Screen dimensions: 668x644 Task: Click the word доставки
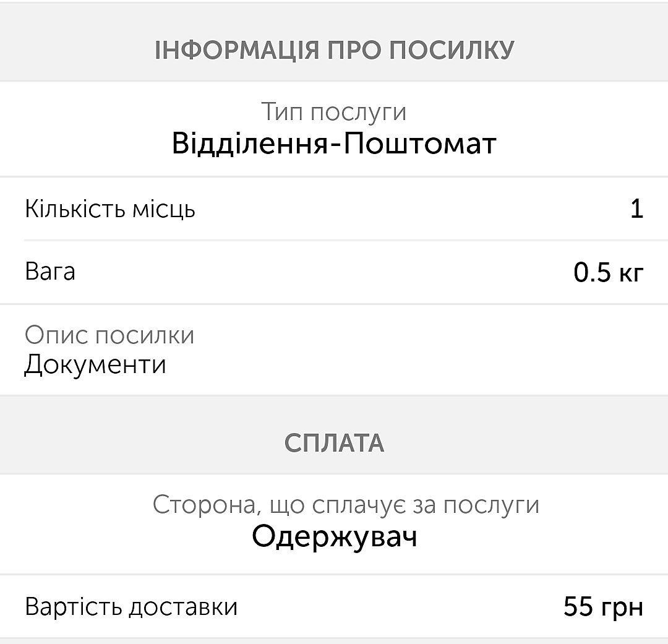tap(183, 607)
